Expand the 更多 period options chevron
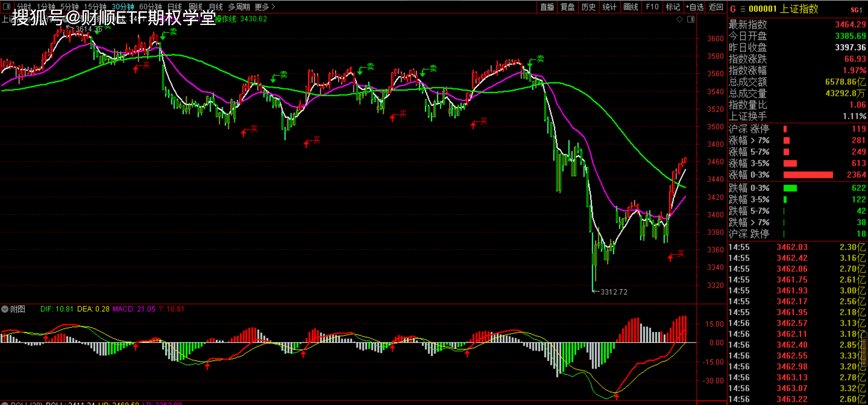 pyautogui.click(x=273, y=7)
